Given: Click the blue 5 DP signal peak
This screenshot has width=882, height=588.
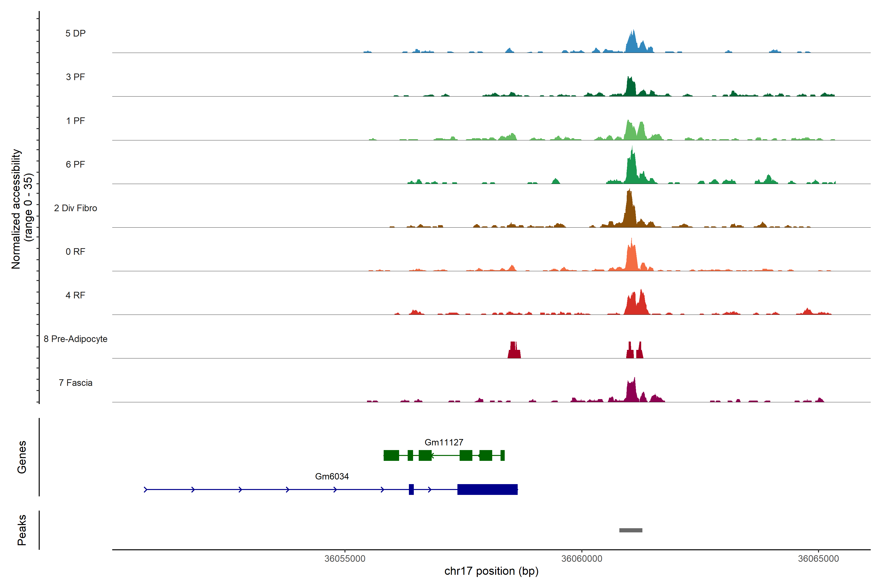Looking at the screenshot, I should (632, 43).
